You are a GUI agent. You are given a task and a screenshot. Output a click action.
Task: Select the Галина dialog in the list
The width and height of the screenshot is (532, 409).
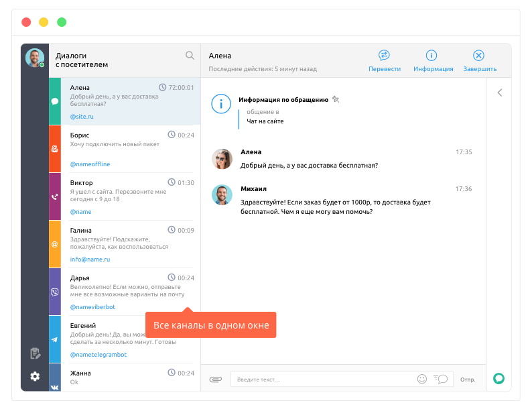tap(125, 244)
